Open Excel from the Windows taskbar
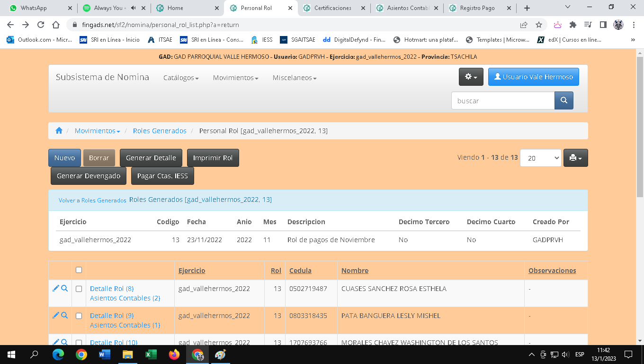Image resolution: width=644 pixels, height=364 pixels. (x=151, y=355)
